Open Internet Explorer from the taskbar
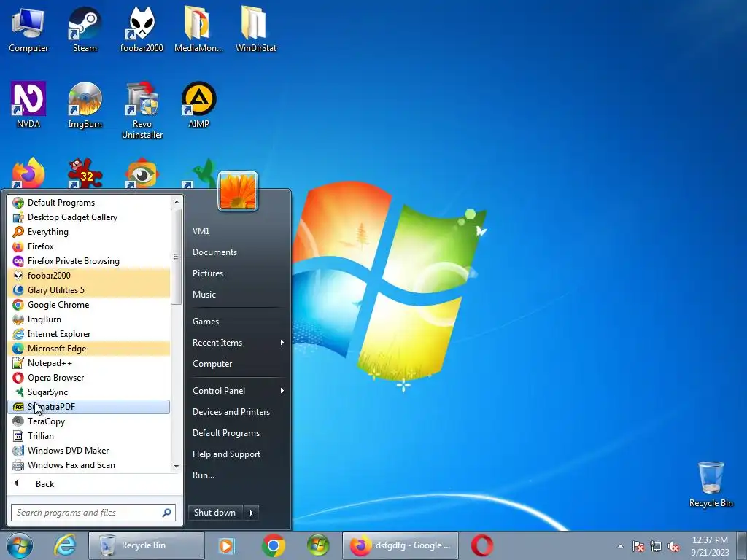The height and width of the screenshot is (560, 747). tap(65, 545)
